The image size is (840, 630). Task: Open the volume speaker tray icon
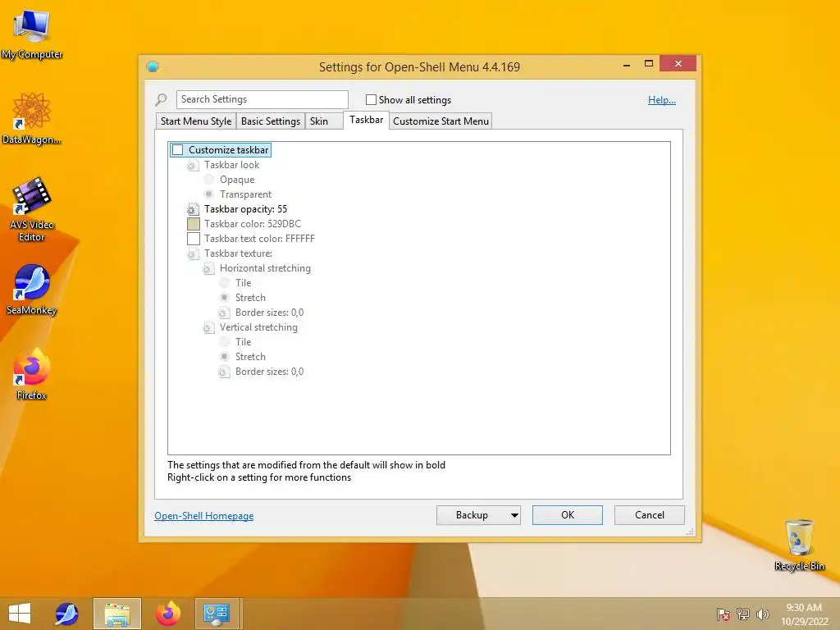762,614
